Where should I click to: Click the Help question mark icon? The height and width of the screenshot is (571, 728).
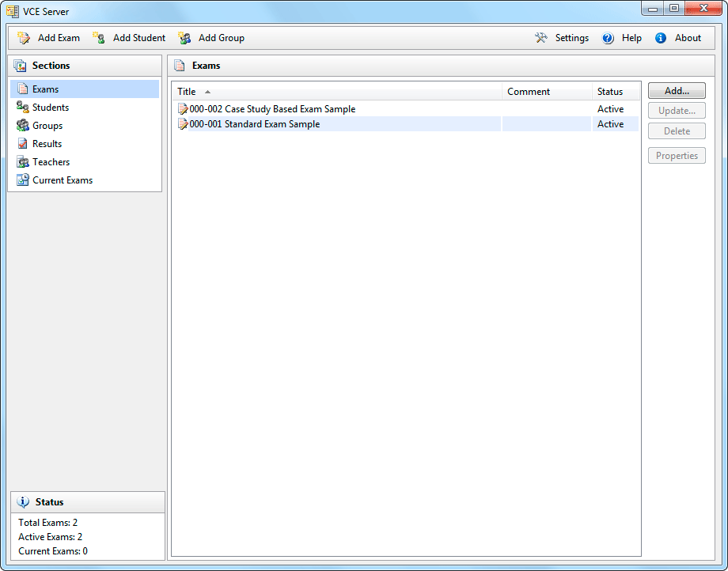[x=608, y=38]
